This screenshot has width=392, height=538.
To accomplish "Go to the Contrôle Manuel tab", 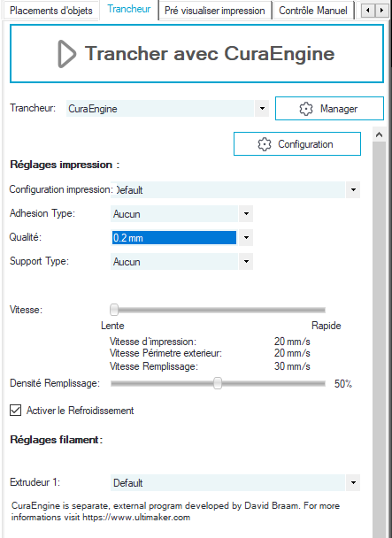I will [313, 11].
